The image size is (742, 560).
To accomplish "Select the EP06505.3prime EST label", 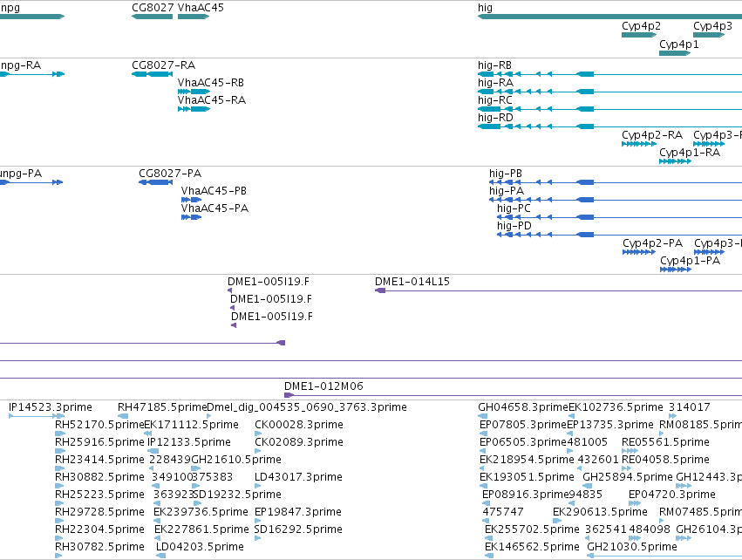I will [523, 442].
